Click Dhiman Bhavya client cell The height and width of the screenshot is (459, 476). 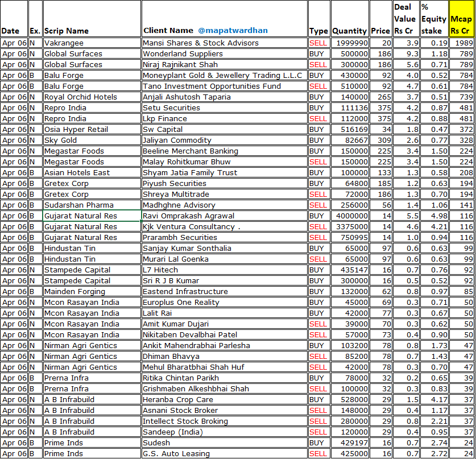point(224,357)
